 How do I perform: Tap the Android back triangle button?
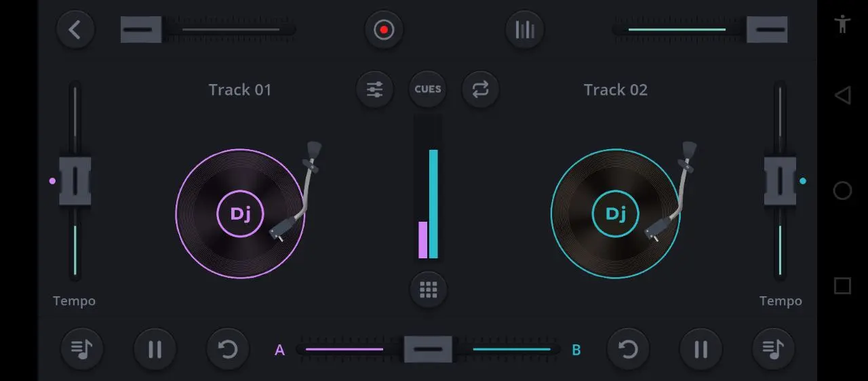click(x=842, y=96)
